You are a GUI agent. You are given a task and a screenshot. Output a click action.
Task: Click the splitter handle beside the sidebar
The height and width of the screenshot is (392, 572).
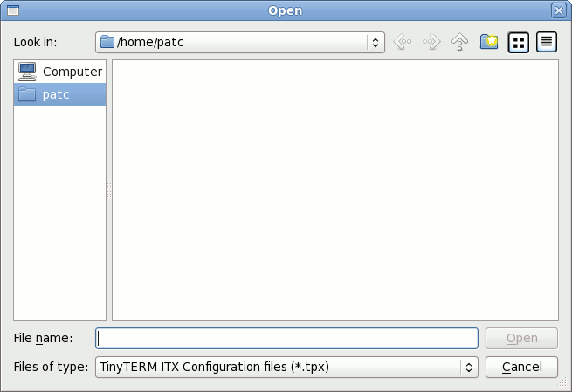point(109,190)
